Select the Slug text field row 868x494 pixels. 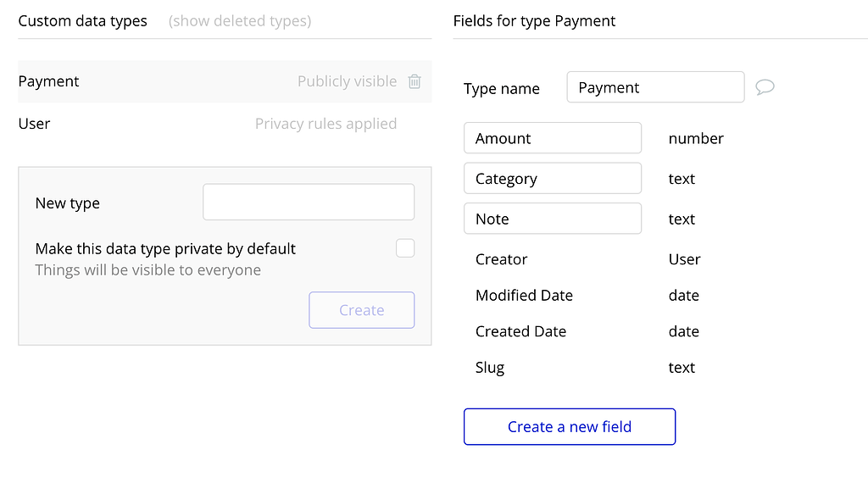click(488, 367)
